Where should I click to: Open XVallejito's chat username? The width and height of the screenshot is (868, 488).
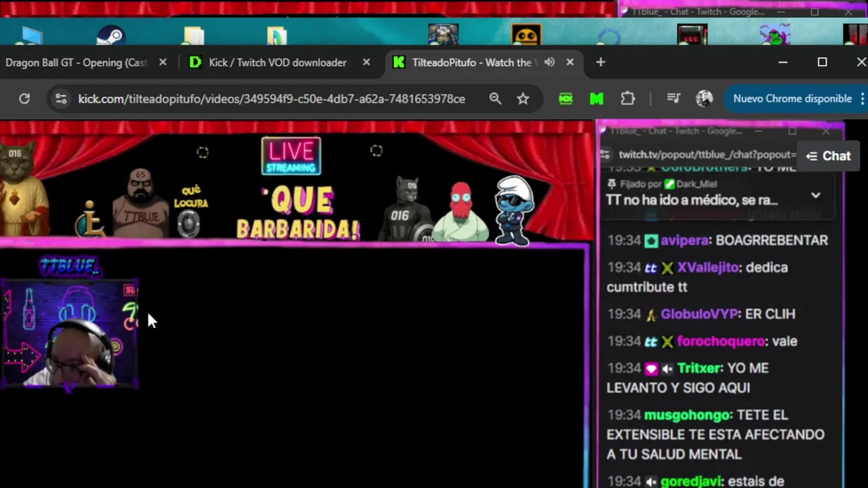(708, 268)
